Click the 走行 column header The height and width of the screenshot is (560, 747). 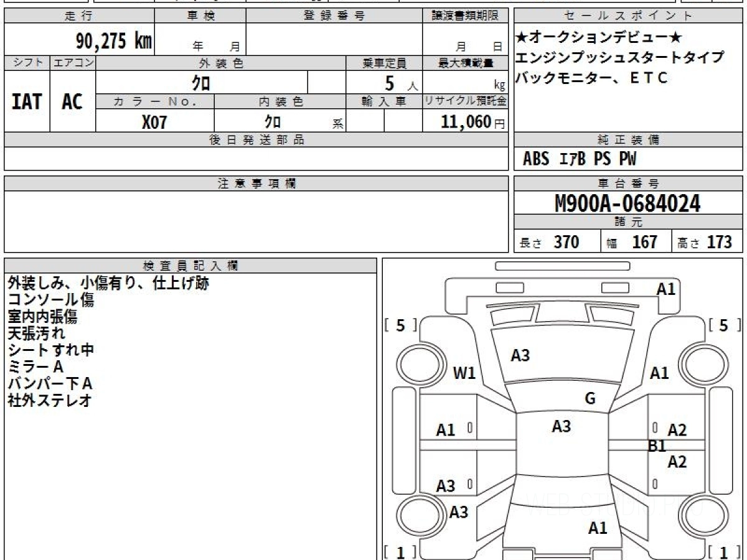coord(79,16)
